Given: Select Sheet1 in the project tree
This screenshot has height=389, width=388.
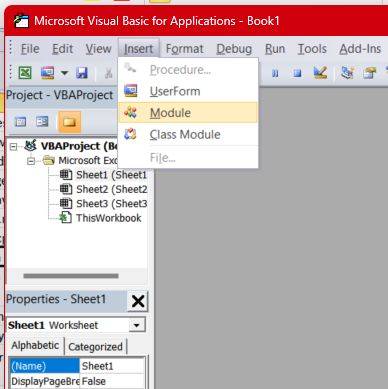Looking at the screenshot, I should (112, 175).
